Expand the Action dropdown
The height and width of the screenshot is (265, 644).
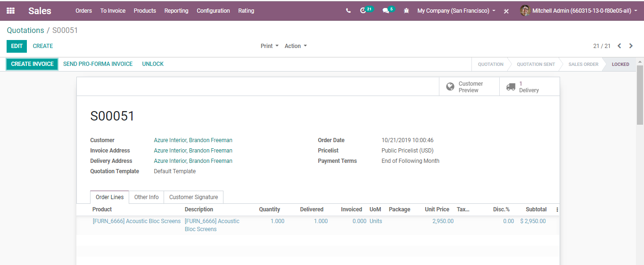click(296, 46)
